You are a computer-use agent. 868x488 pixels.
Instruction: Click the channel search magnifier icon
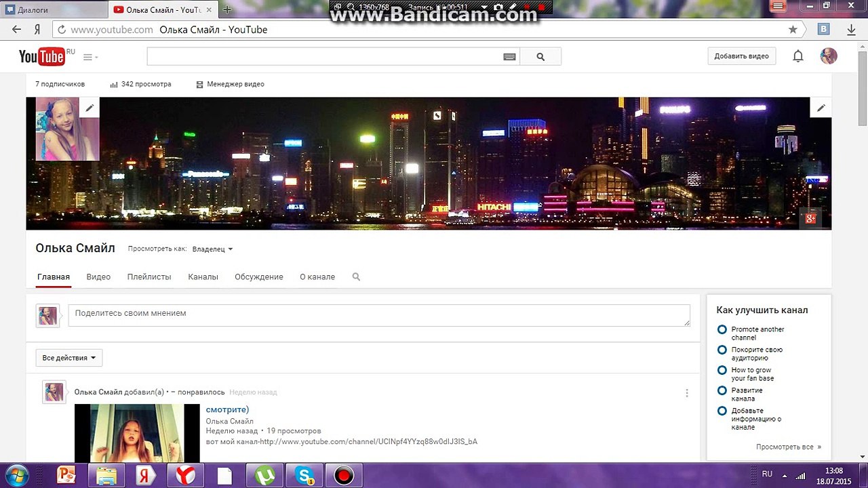(x=356, y=277)
